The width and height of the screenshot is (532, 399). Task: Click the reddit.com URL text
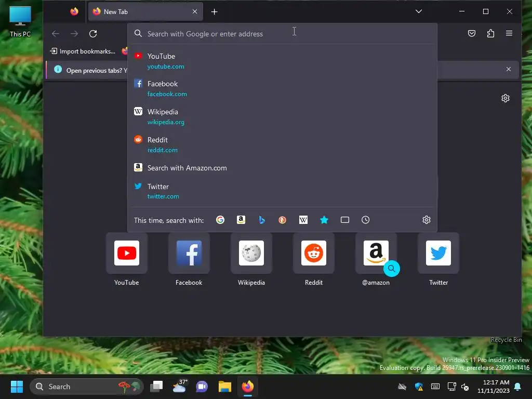[x=163, y=150]
